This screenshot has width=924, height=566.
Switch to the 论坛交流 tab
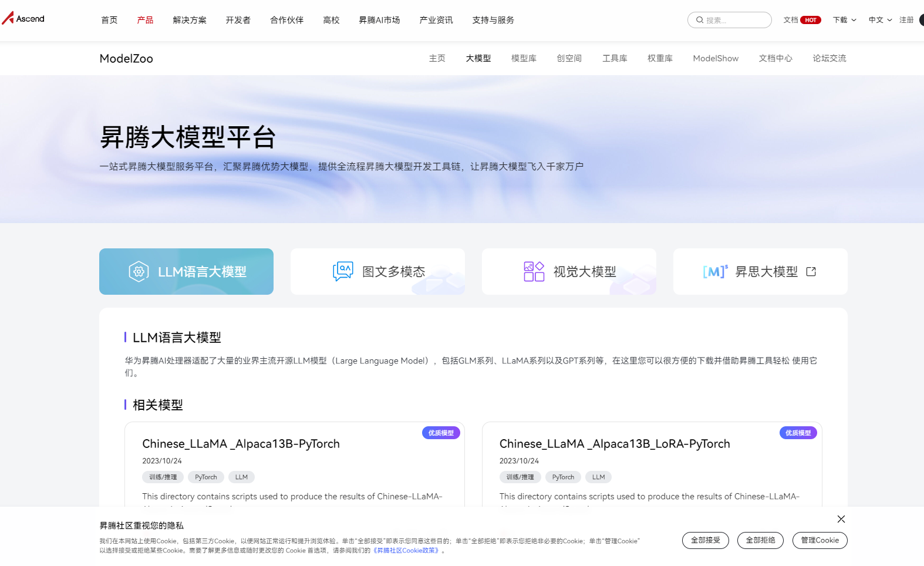[x=829, y=58]
